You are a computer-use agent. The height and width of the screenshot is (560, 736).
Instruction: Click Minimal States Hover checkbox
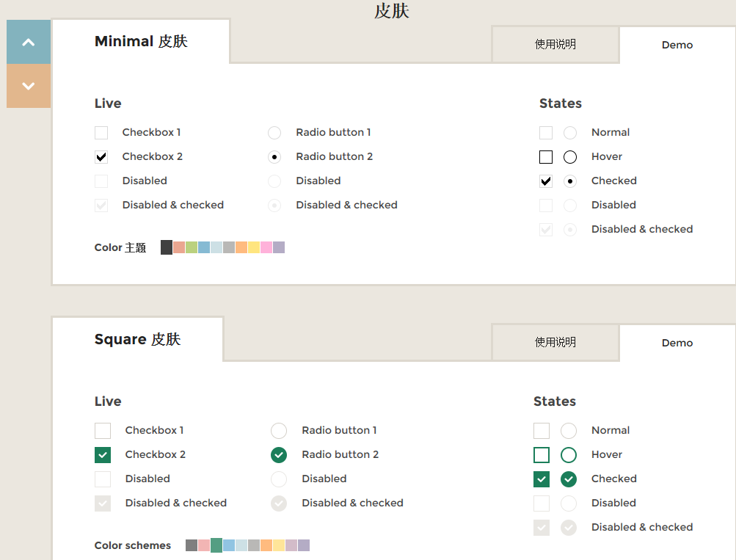tap(546, 157)
